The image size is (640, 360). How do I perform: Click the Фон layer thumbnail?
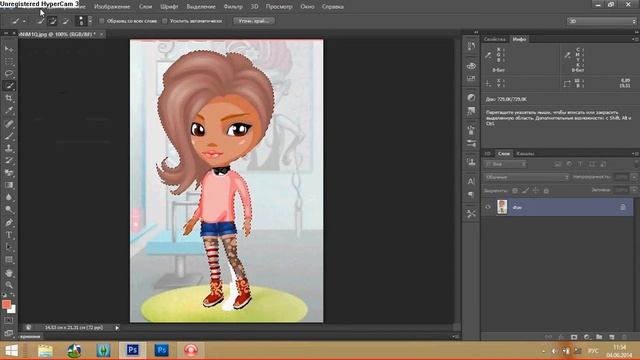tap(502, 207)
